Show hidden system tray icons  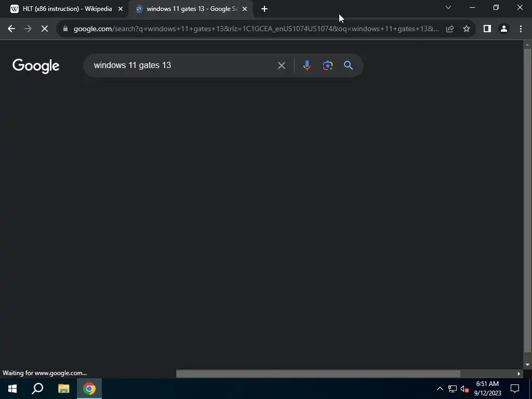click(x=440, y=389)
